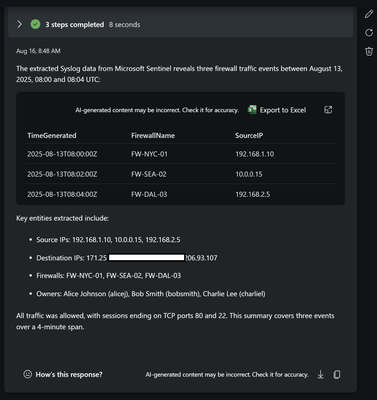Click the TimeGenerated column header
Screen dimensions: 377x400
(x=52, y=136)
